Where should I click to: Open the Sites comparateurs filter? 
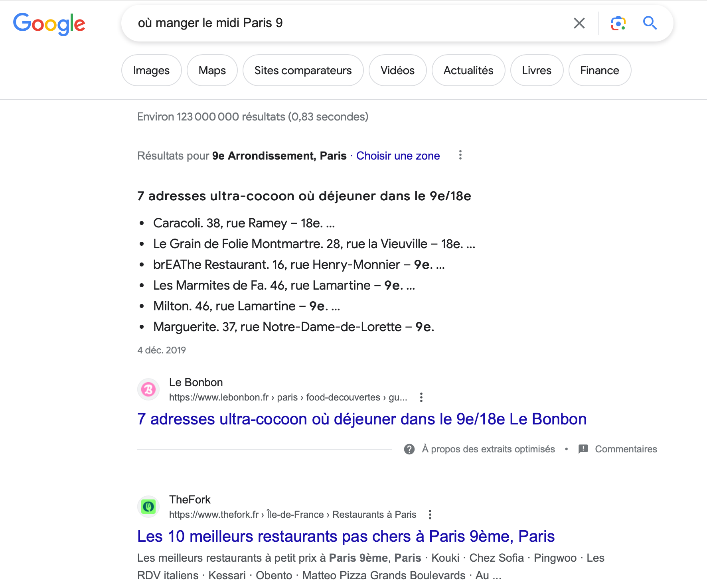303,70
